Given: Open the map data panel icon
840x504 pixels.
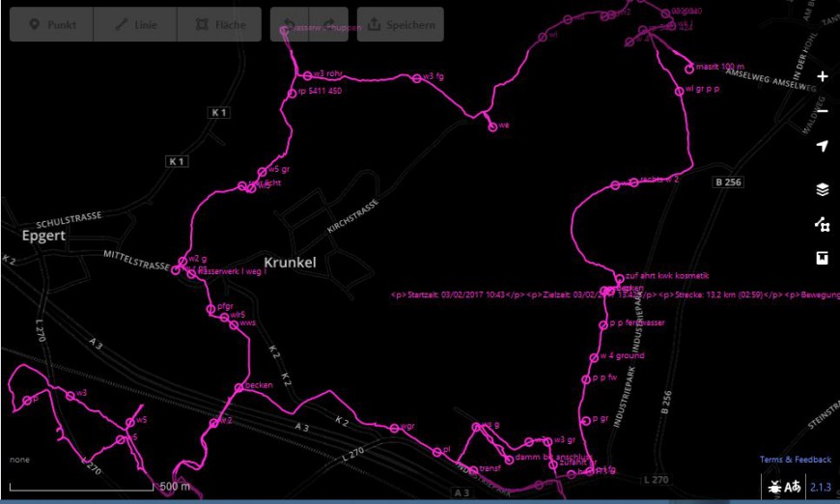Looking at the screenshot, I should pos(823,224).
